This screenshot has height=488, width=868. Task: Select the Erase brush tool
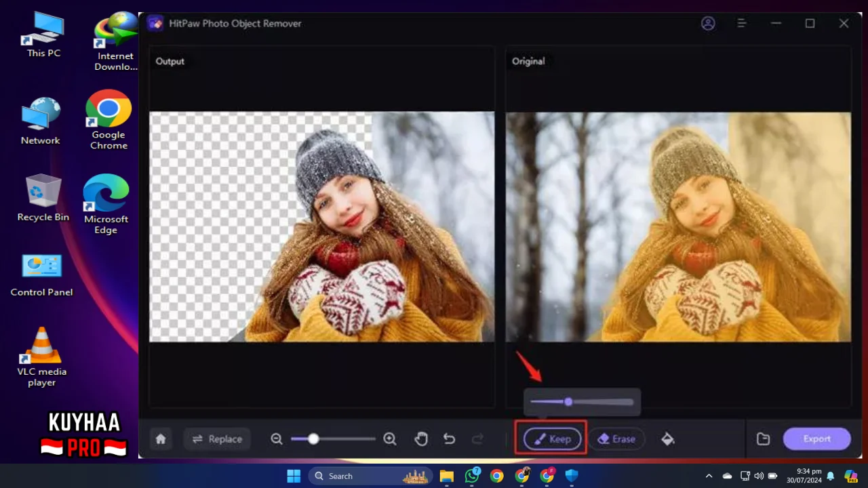616,439
